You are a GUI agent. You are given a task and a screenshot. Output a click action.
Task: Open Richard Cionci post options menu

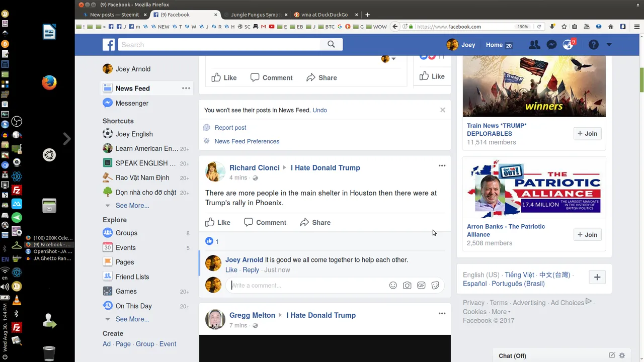pos(442,166)
